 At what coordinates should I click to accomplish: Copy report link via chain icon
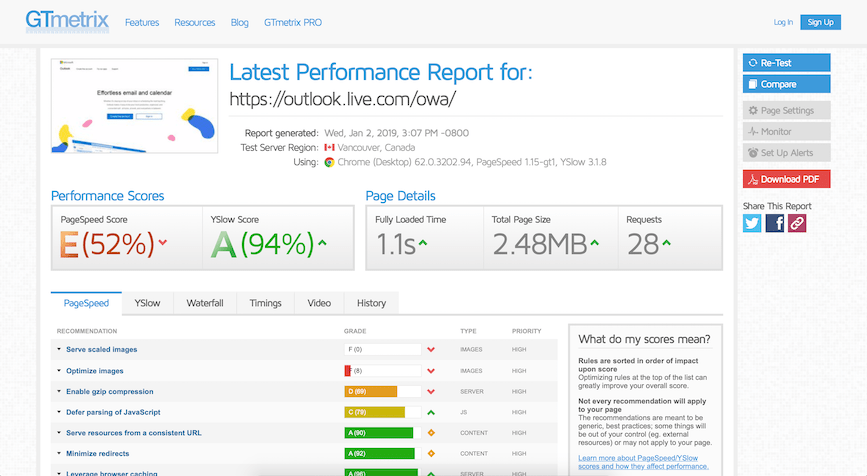pos(797,223)
